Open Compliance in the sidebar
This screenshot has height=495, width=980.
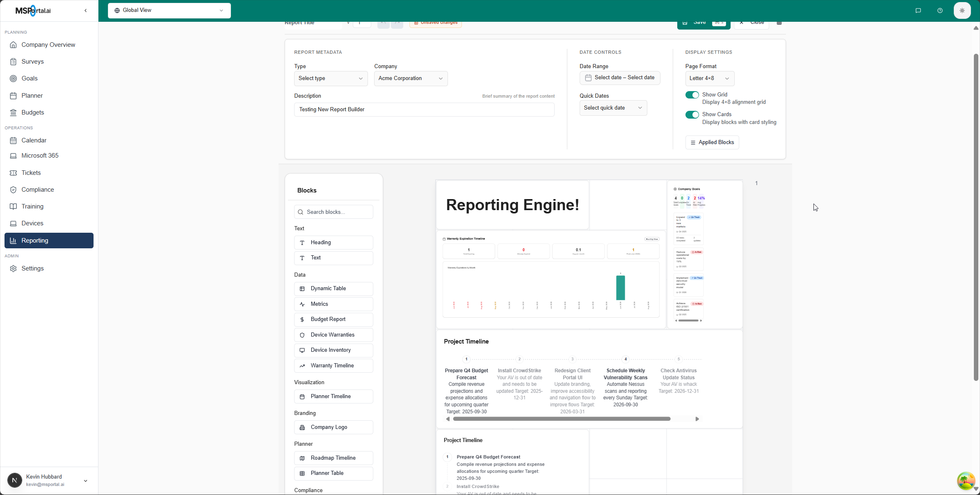(x=37, y=190)
